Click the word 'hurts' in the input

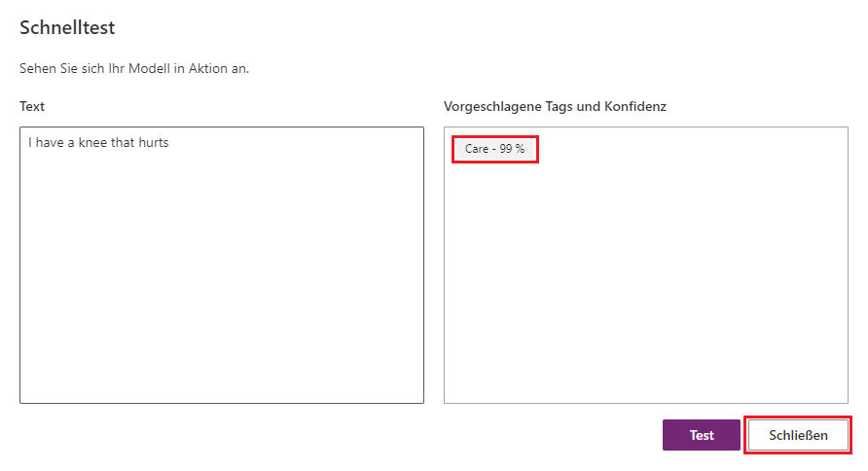click(152, 143)
